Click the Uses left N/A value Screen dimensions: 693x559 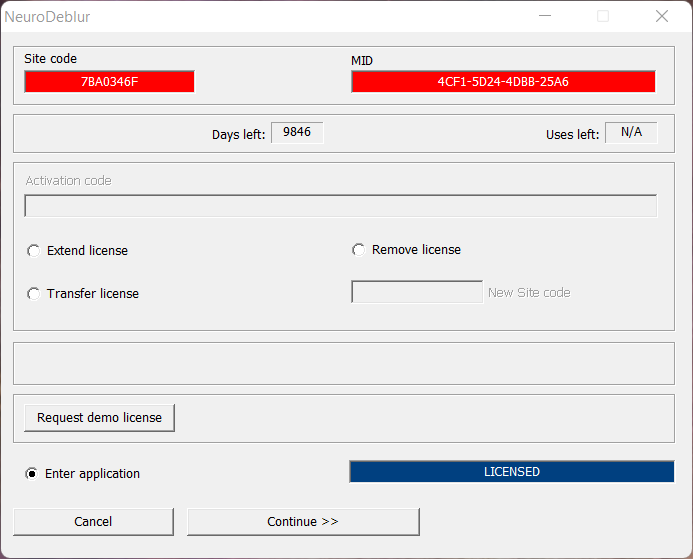pyautogui.click(x=631, y=133)
